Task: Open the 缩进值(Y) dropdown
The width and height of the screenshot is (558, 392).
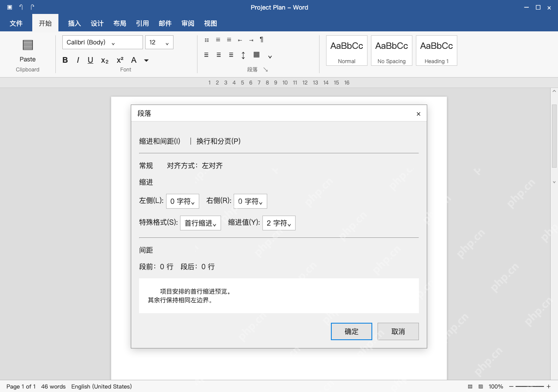Action: point(279,223)
